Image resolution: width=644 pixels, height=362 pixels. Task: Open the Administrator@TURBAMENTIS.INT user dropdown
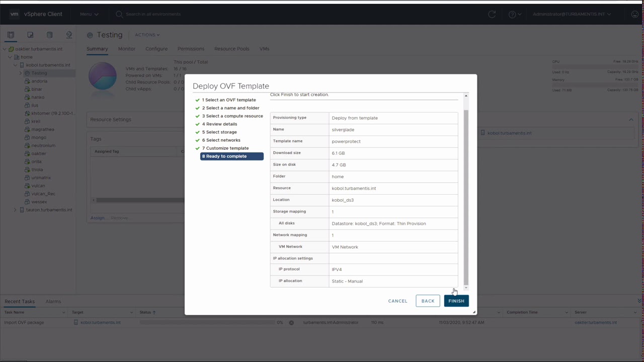572,14
